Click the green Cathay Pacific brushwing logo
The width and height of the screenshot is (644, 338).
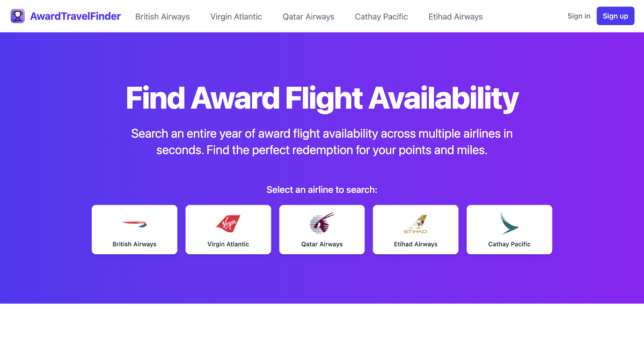pos(509,223)
